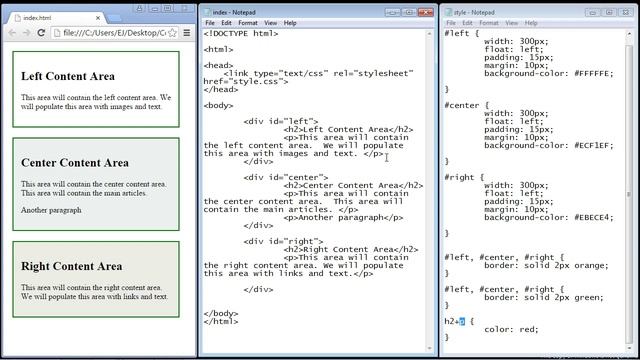Open a new tab next to index.html
This screenshot has width=640, height=360.
[114, 18]
